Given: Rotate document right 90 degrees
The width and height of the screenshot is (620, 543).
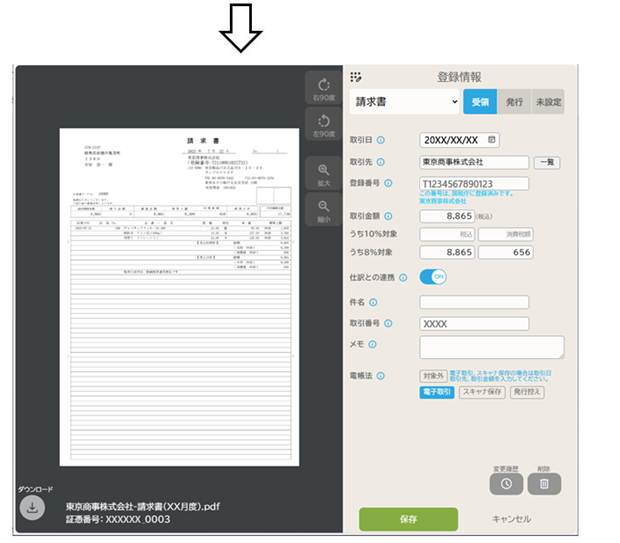Looking at the screenshot, I should point(323,88).
